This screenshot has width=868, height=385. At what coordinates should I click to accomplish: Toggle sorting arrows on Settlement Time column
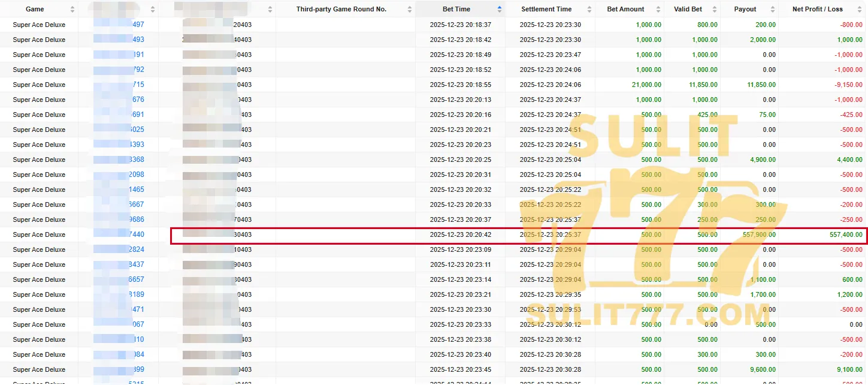pyautogui.click(x=589, y=10)
